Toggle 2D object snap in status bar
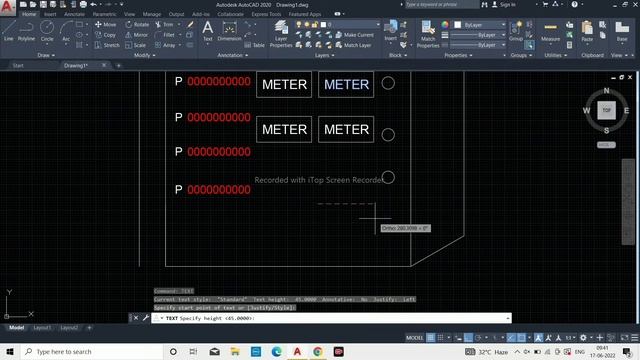The width and height of the screenshot is (640, 360). pyautogui.click(x=521, y=338)
